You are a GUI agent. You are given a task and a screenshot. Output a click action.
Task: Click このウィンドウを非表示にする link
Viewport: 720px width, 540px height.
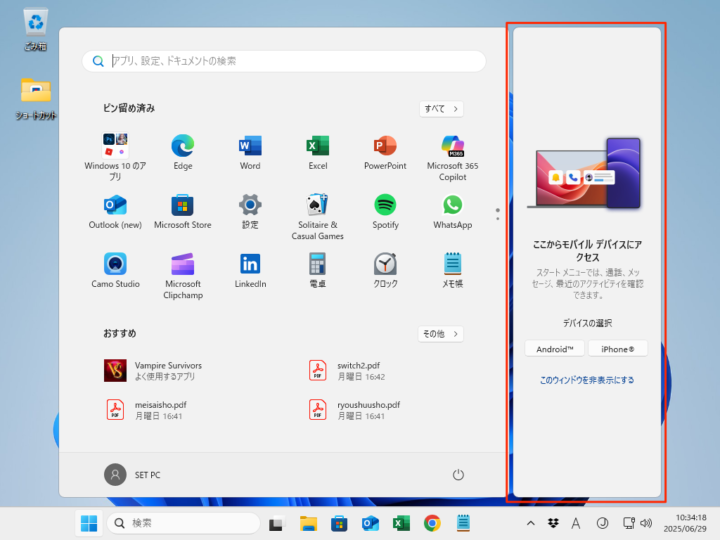(587, 380)
